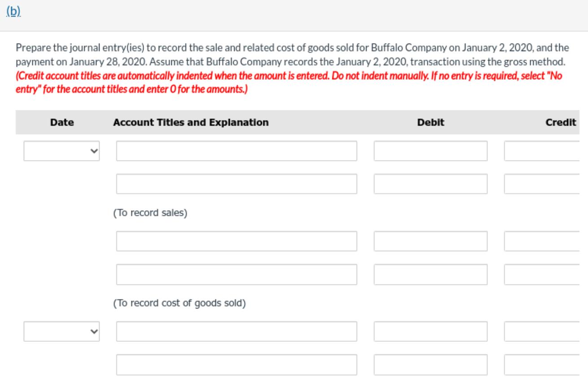Image resolution: width=588 pixels, height=383 pixels.
Task: Click first account title field below '(To record sales)'
Action: [x=237, y=241]
